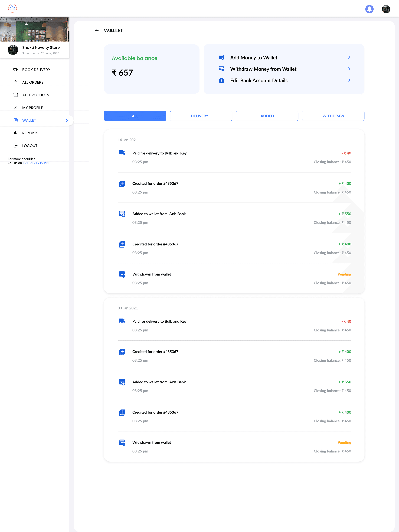Open the user avatar in top right

pos(386,9)
